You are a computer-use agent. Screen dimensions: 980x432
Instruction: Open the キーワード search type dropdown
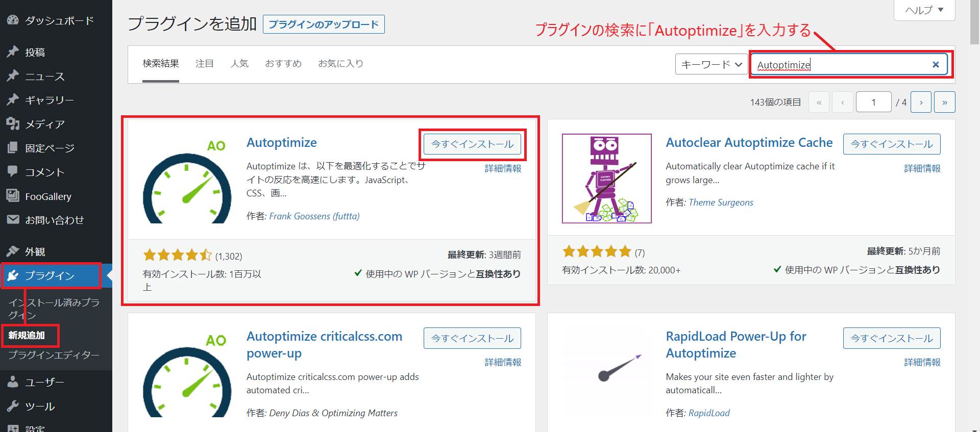[712, 64]
